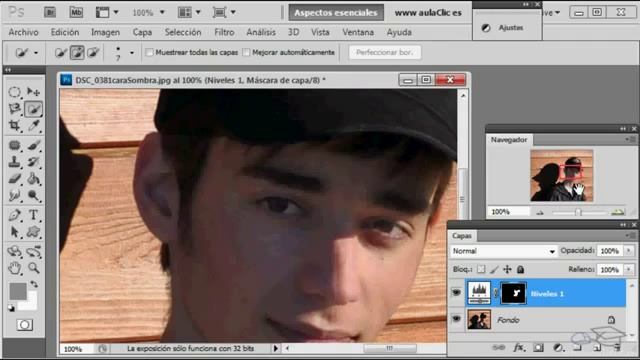The image size is (640, 360).
Task: Select the Smudge tool
Action: click(15, 196)
